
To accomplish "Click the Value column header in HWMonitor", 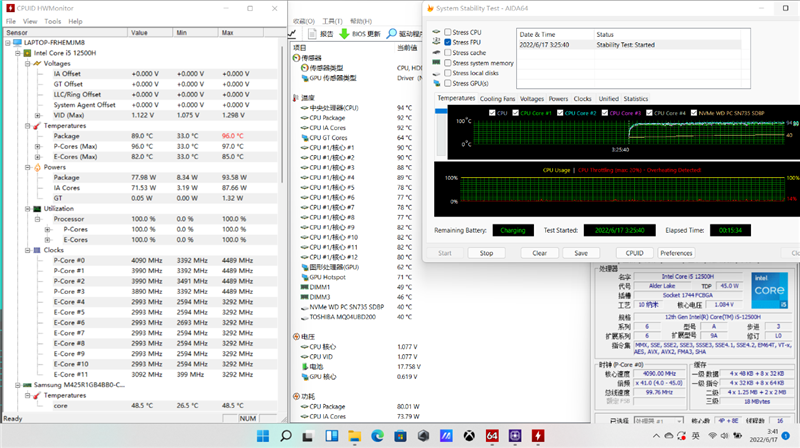I will 149,33.
